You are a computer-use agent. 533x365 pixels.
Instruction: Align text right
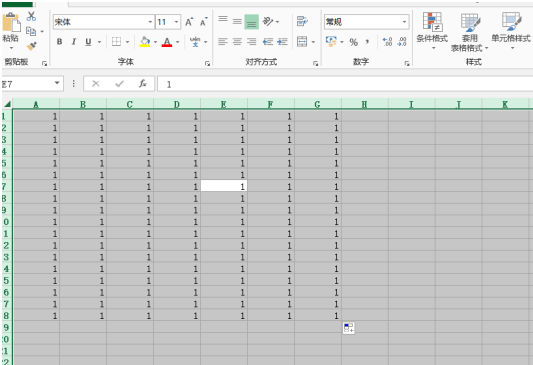252,42
